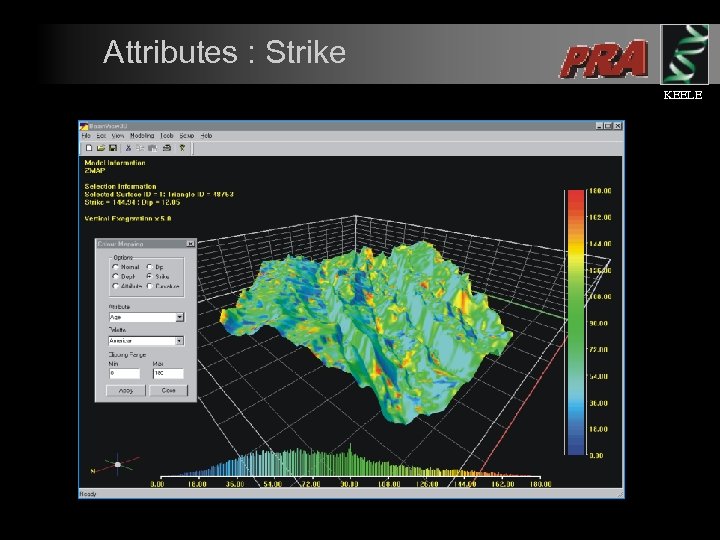The image size is (720, 540).
Task: Click the Save disk toolbar icon
Action: (x=112, y=148)
